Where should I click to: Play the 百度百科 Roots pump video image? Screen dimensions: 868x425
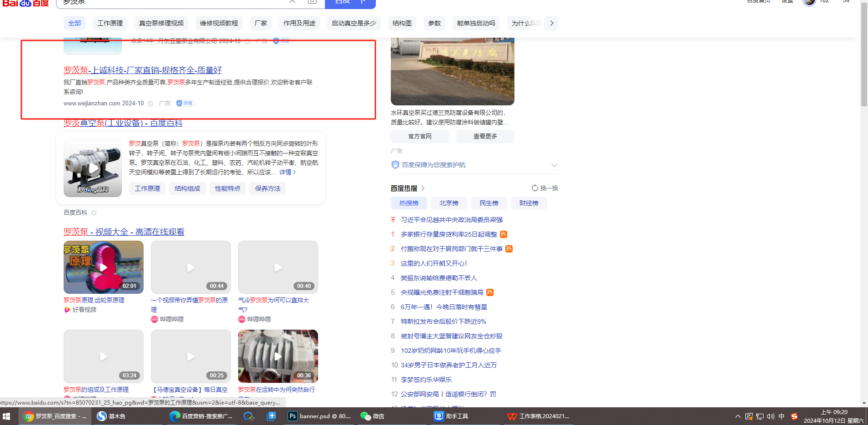tap(93, 168)
